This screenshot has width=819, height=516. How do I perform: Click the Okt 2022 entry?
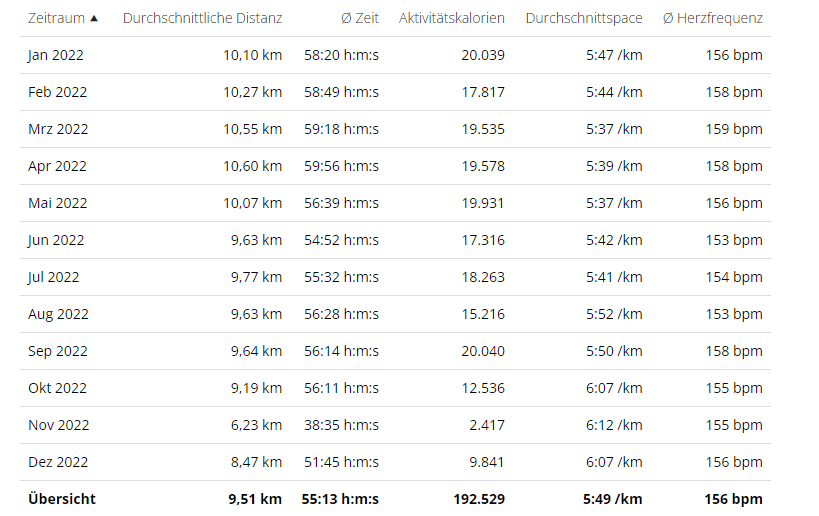point(57,388)
